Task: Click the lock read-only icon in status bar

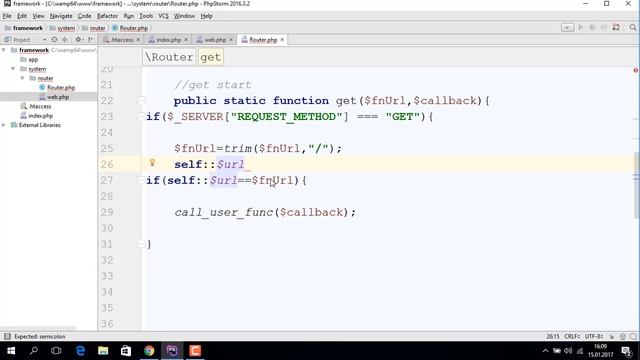Action: coord(612,336)
